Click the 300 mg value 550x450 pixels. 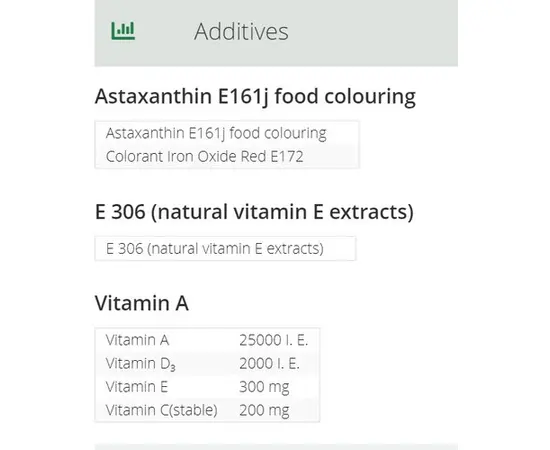[x=264, y=387]
